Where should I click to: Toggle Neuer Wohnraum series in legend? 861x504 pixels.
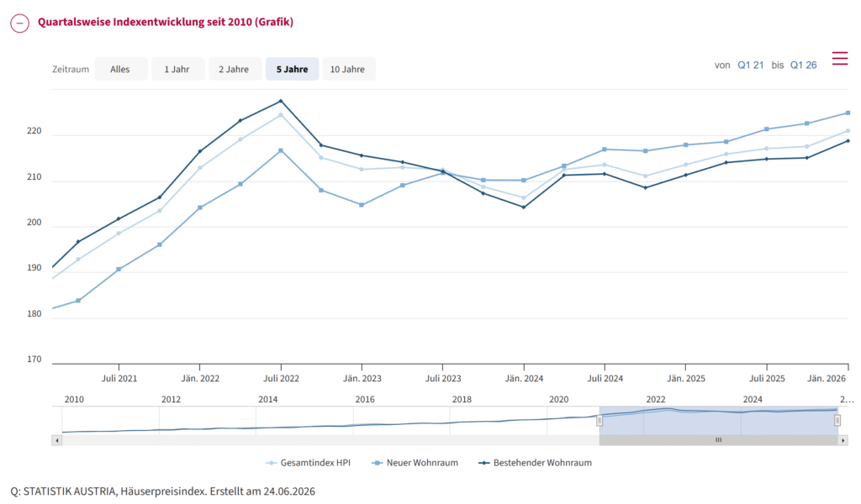pos(415,463)
